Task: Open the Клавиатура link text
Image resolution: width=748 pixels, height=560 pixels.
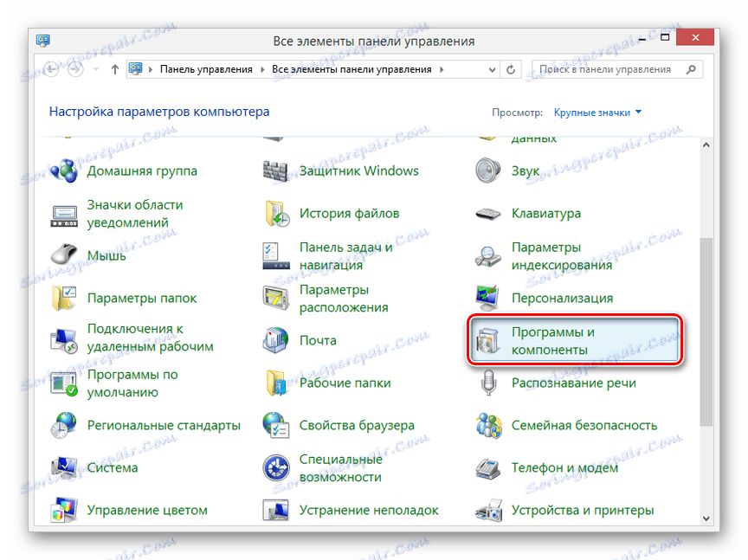Action: coord(546,213)
